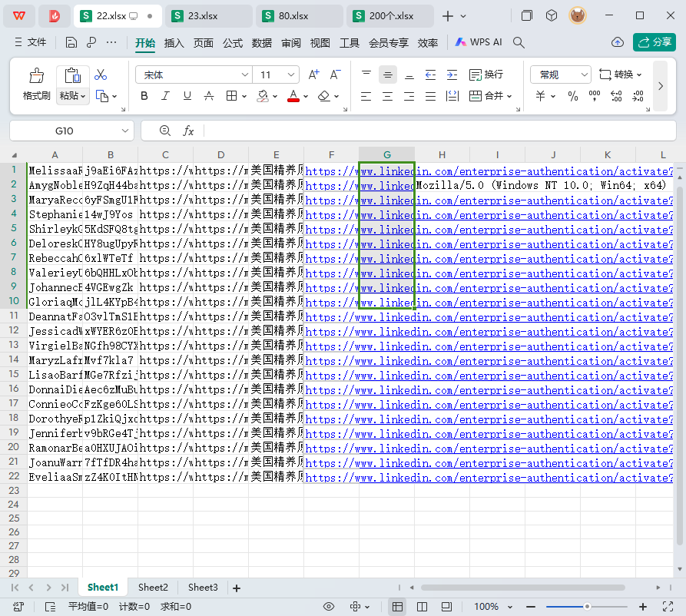Click the green Share (分享) button
The height and width of the screenshot is (616, 686).
point(654,42)
